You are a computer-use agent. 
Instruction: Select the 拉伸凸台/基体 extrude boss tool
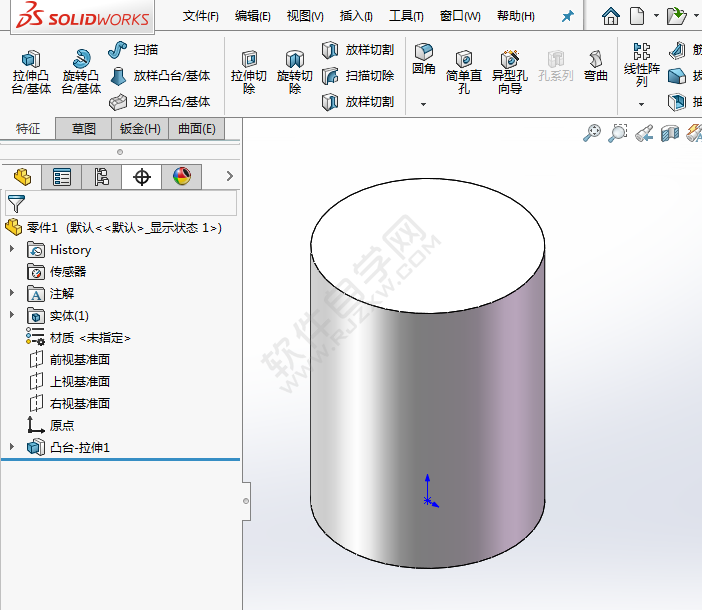[31, 73]
